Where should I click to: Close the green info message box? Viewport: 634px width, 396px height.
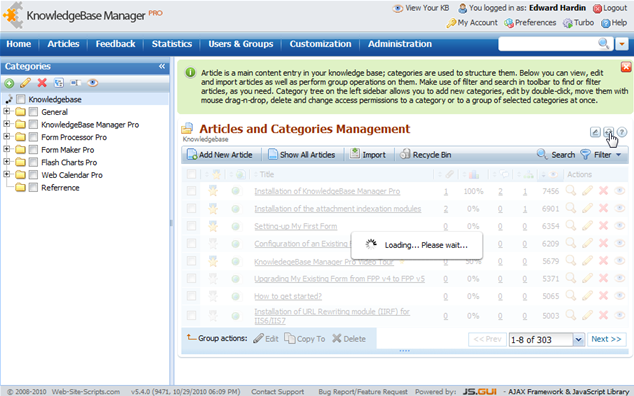(x=626, y=67)
